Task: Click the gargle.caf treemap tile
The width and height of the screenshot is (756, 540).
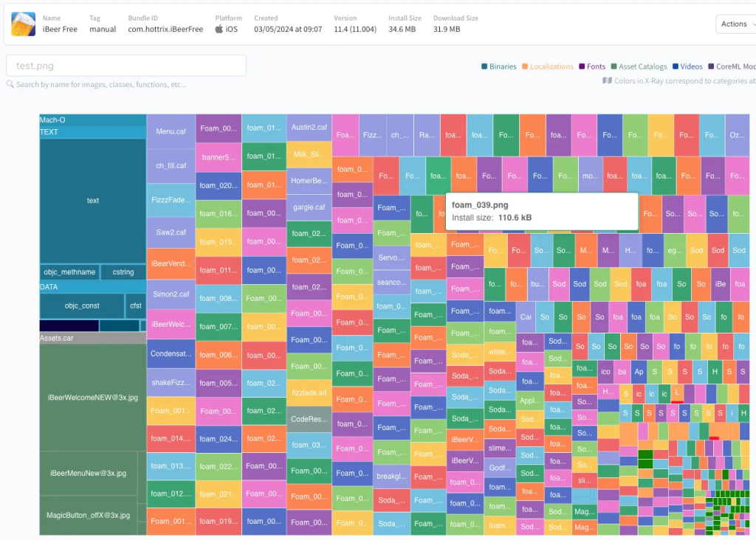Action: (x=309, y=207)
